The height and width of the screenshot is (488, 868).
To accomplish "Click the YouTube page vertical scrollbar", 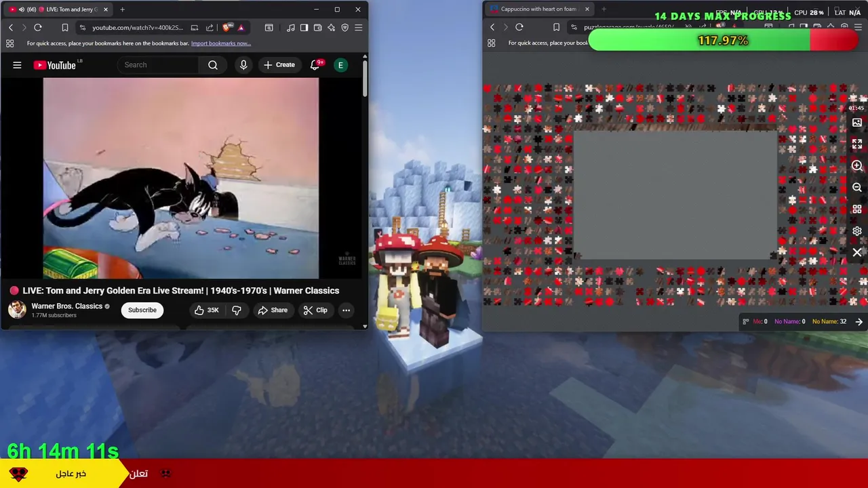I will 365,78.
